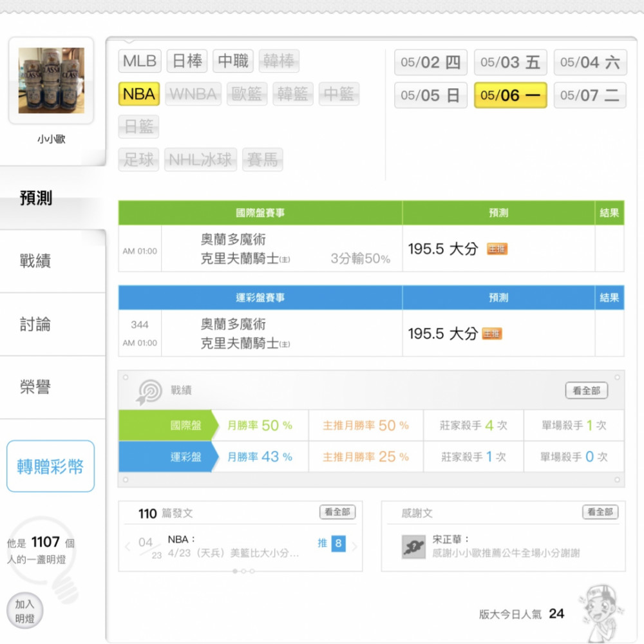Click 國際盤 主推月勝率 50% stat
Viewport: 644px width, 644px height.
pyautogui.click(x=366, y=425)
